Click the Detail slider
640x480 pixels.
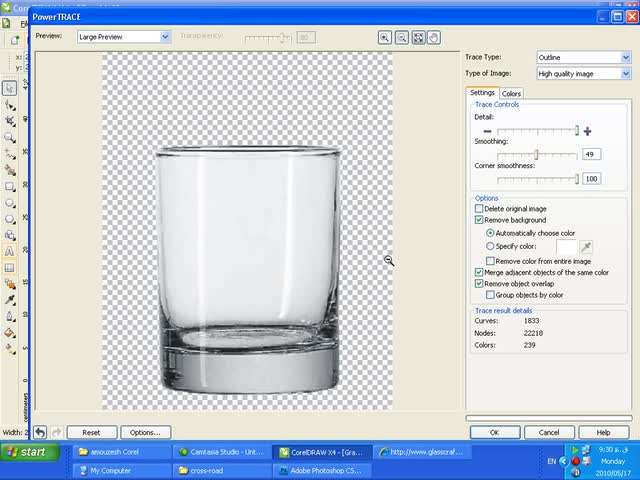[537, 131]
